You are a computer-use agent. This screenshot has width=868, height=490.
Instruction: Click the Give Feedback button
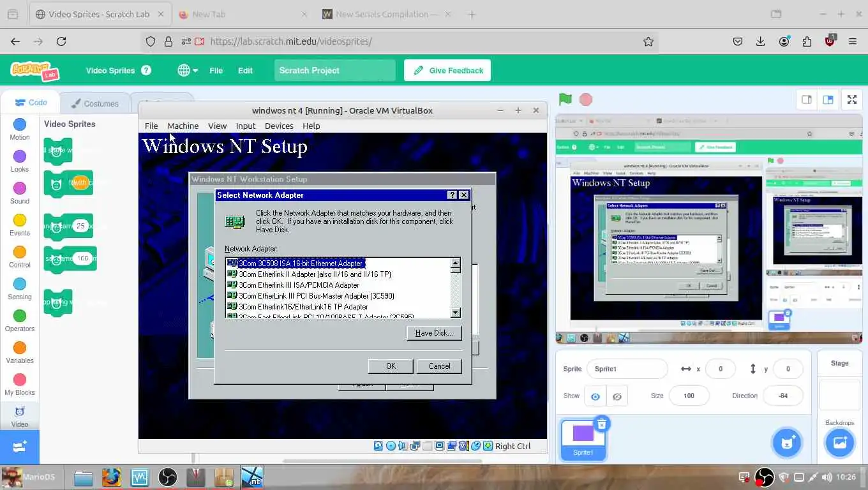tap(447, 70)
